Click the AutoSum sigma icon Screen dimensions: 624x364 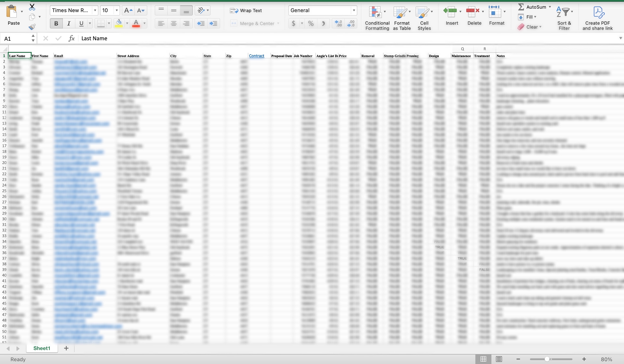521,7
